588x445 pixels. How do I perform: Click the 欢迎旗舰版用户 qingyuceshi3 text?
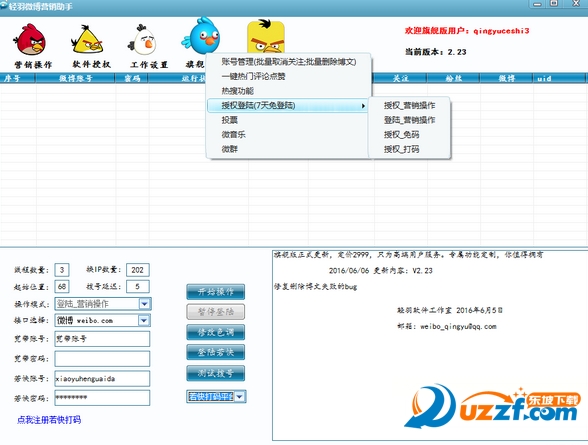click(467, 31)
